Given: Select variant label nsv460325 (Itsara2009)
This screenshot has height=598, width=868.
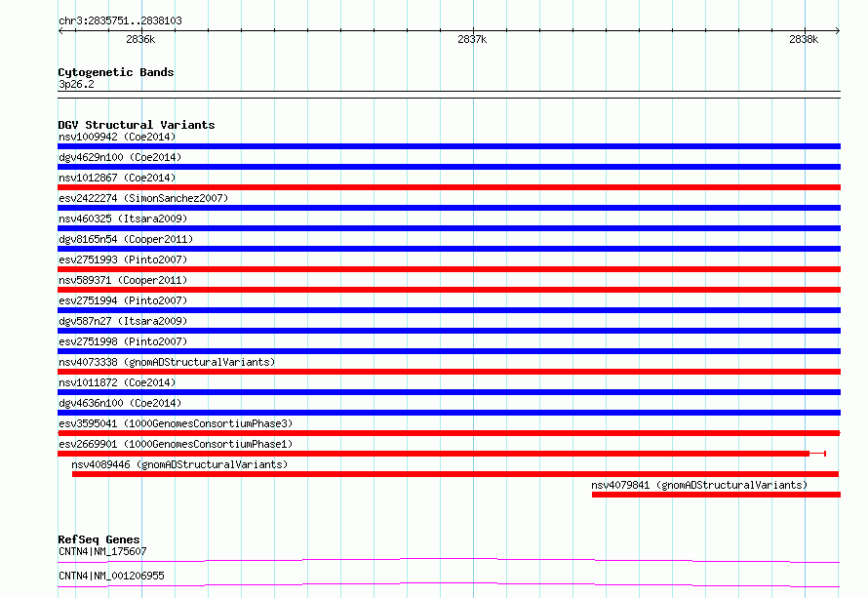Looking at the screenshot, I should coord(123,219).
